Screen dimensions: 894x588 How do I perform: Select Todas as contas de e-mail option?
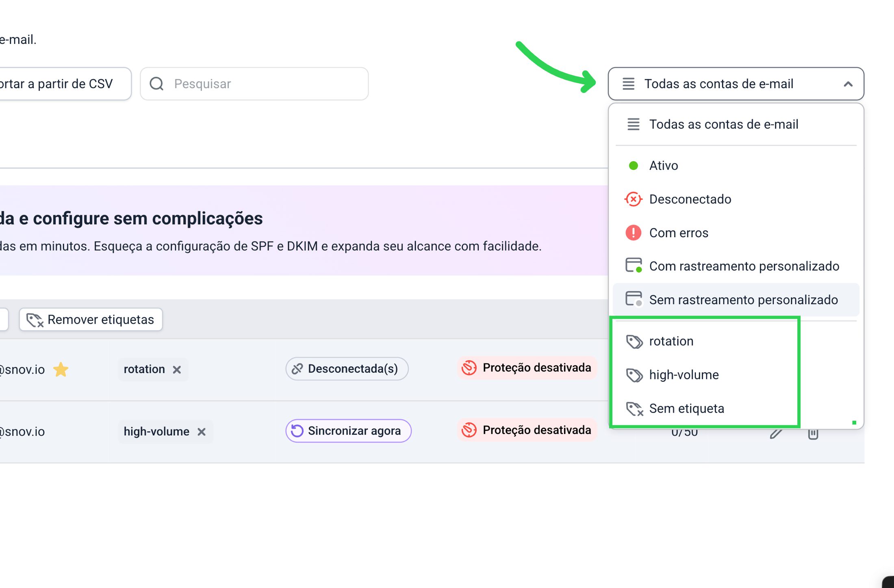click(723, 124)
